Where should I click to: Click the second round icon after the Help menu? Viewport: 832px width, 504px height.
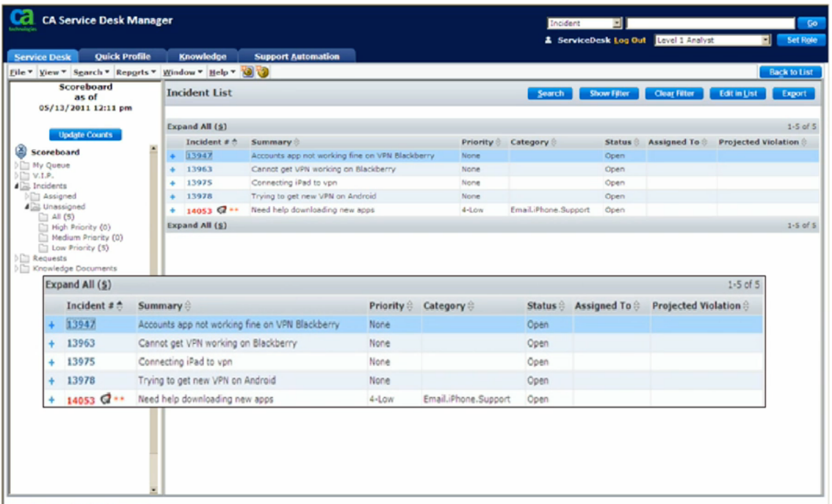click(x=263, y=73)
